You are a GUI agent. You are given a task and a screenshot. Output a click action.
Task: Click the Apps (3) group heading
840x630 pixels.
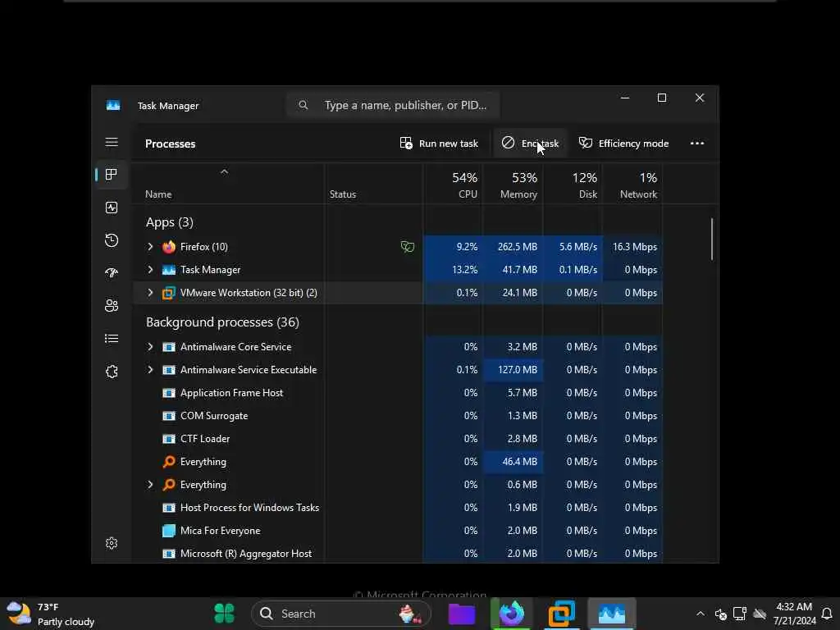pos(169,222)
